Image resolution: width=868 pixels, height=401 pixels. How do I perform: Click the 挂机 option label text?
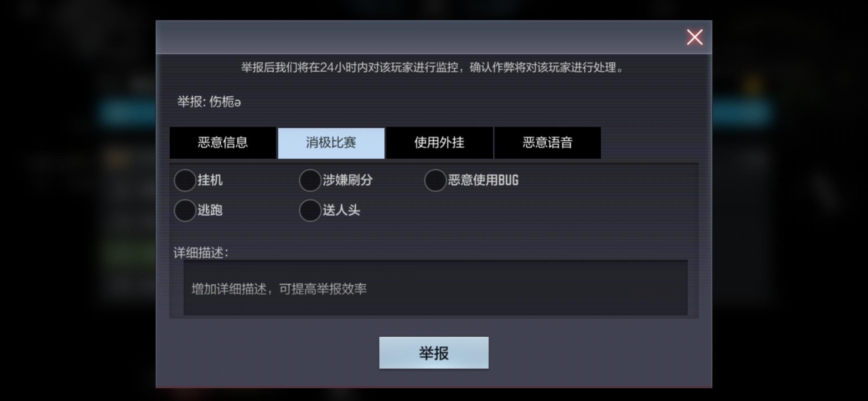pos(210,180)
